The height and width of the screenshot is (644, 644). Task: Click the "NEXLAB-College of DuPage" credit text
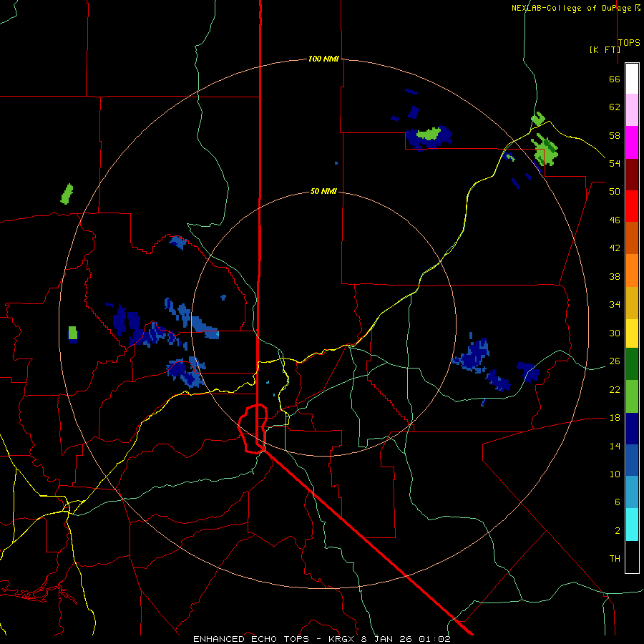click(x=572, y=8)
